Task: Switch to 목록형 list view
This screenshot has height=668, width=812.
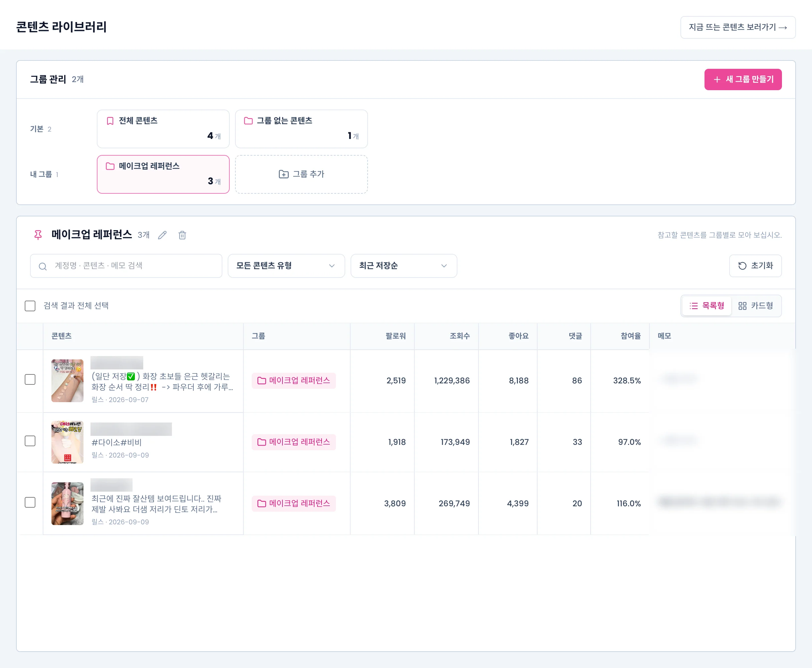Action: pyautogui.click(x=706, y=306)
